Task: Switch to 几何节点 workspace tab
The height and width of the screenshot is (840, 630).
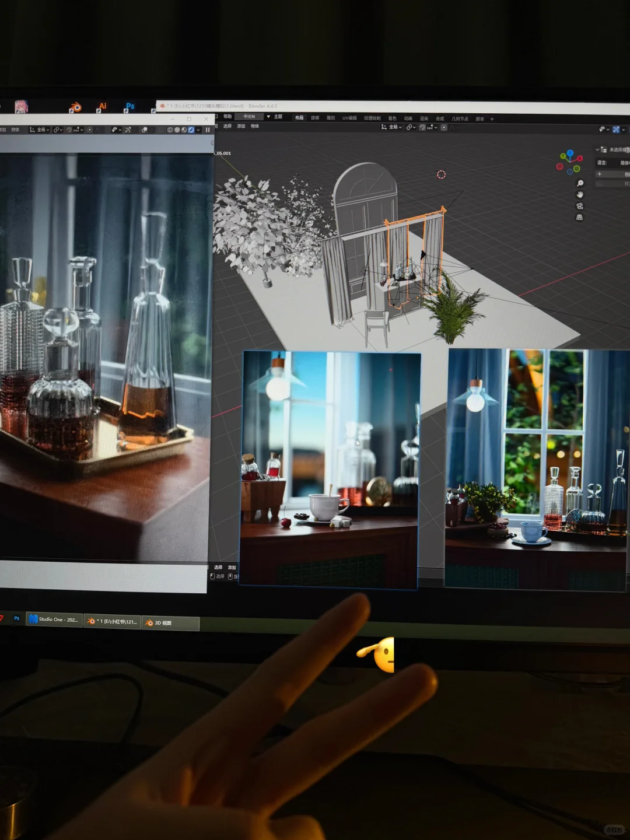Action: [x=460, y=118]
